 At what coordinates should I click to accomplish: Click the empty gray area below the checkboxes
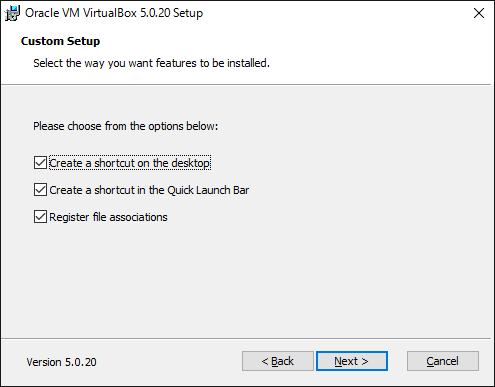(x=246, y=280)
